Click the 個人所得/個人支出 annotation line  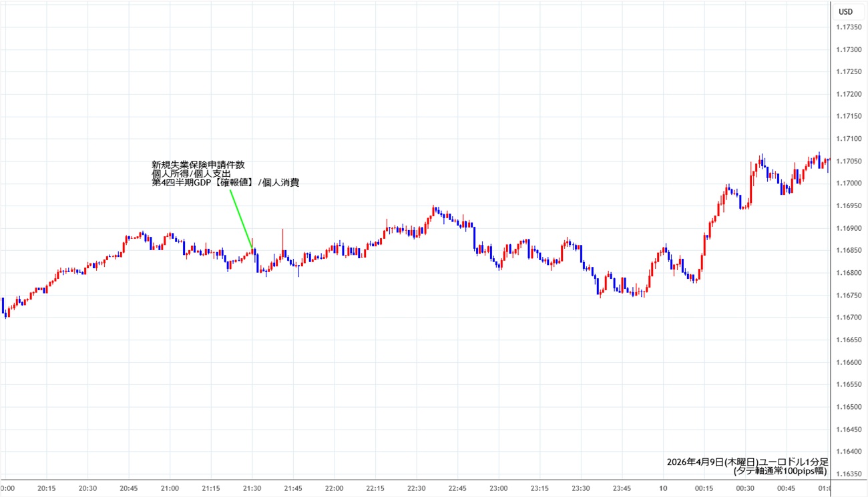point(191,173)
